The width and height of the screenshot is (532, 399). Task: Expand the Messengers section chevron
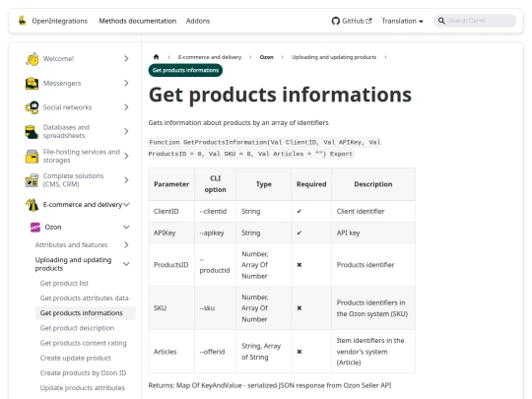[126, 83]
